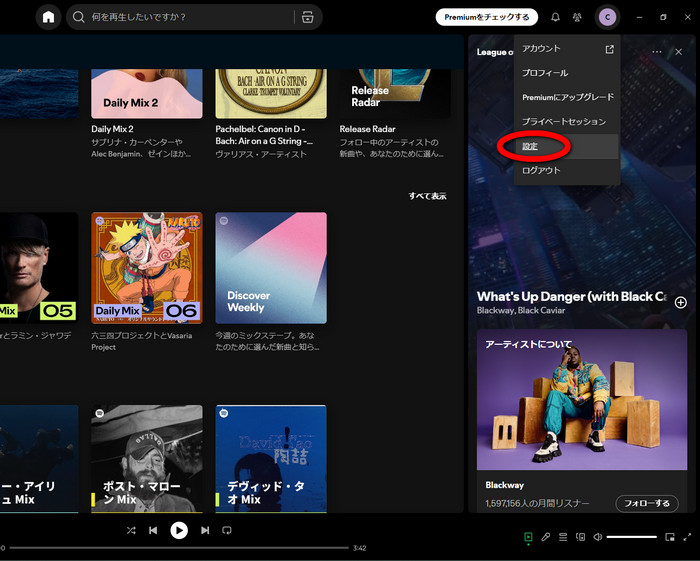Click the Blackway name under artist photo

pos(504,485)
